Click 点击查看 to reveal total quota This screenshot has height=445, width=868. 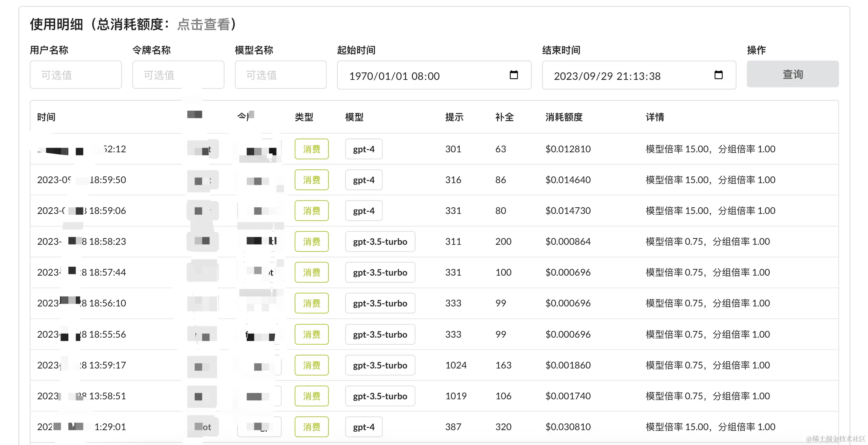coord(204,25)
